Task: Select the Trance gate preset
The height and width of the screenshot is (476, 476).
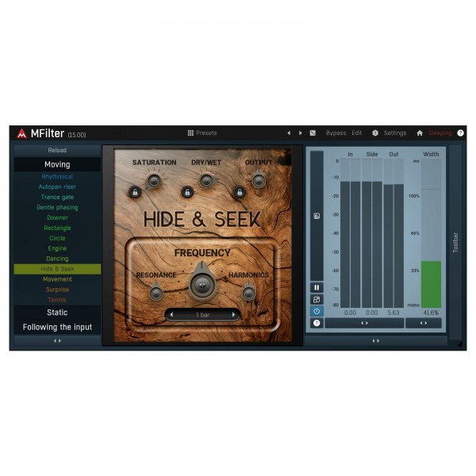Action: tap(57, 197)
